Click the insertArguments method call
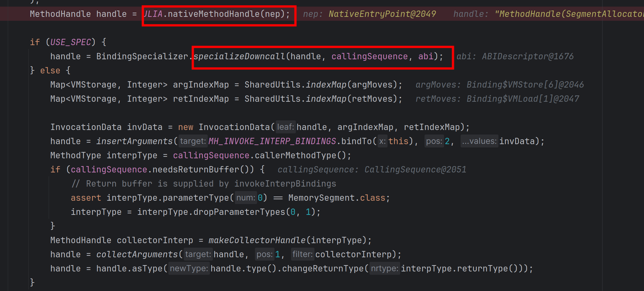Screen dimensions: 644x291 click(x=134, y=141)
